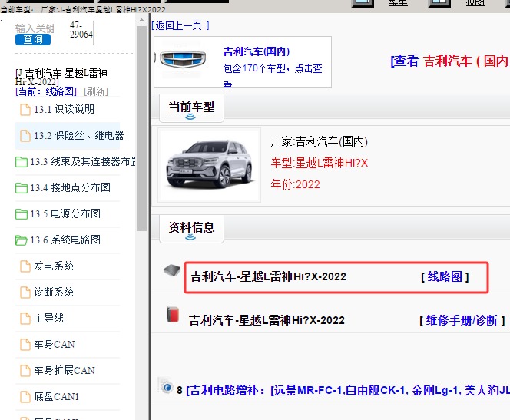Expand the 13.3 线束及其连接器布置 folder icon

tap(22, 161)
